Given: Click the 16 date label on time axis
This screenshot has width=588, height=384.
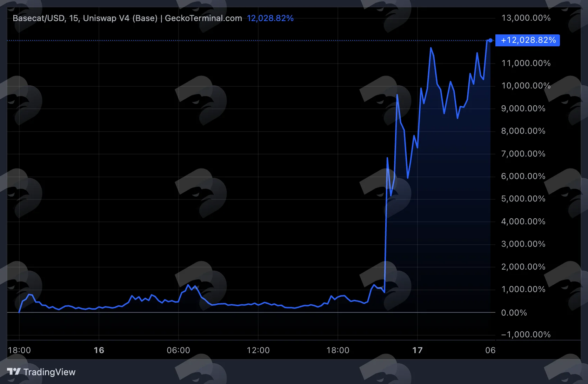Looking at the screenshot, I should (99, 350).
